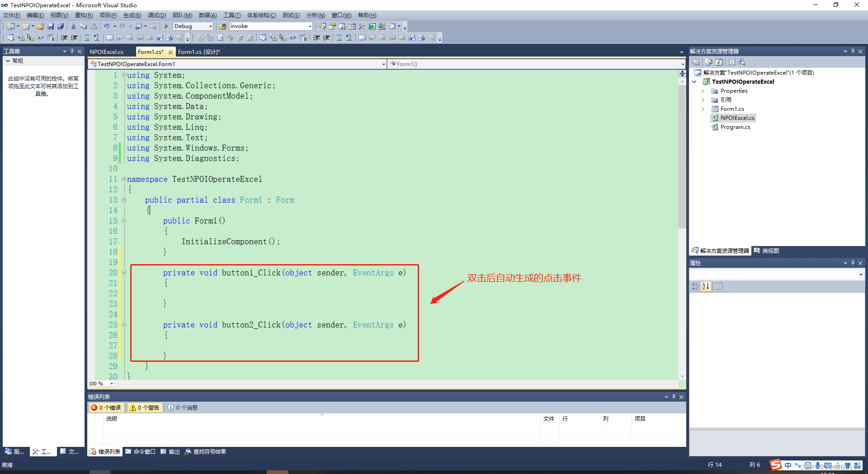Click Categorized view icon in Properties panel

coord(695,286)
